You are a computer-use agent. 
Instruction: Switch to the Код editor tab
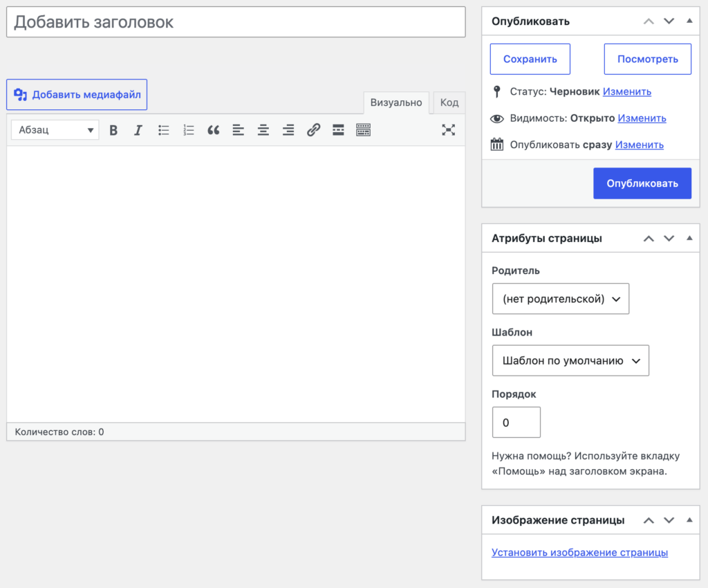click(x=449, y=102)
